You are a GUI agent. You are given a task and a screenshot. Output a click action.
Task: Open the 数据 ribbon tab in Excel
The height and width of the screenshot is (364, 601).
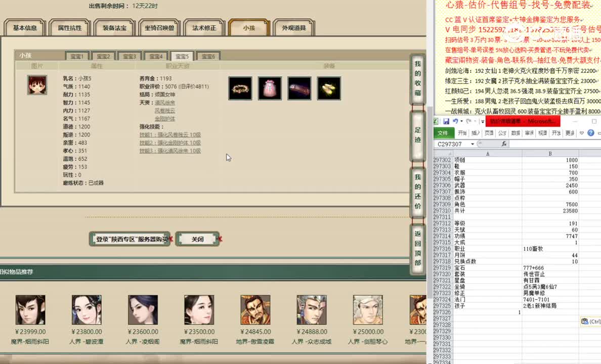click(517, 132)
